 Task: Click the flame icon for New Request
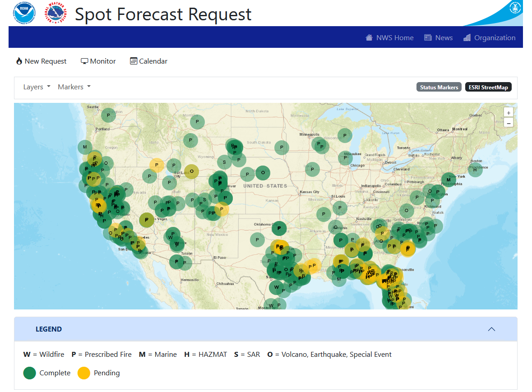pos(19,61)
